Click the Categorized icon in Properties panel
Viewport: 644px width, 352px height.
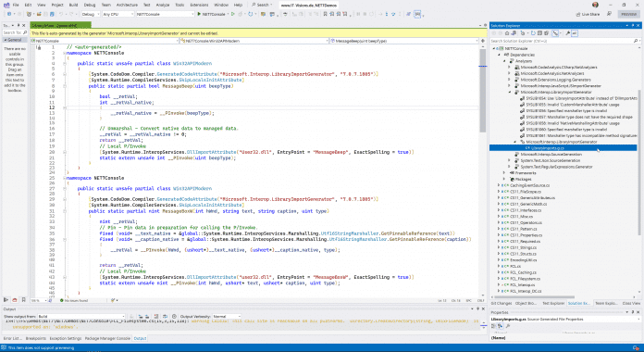click(493, 326)
